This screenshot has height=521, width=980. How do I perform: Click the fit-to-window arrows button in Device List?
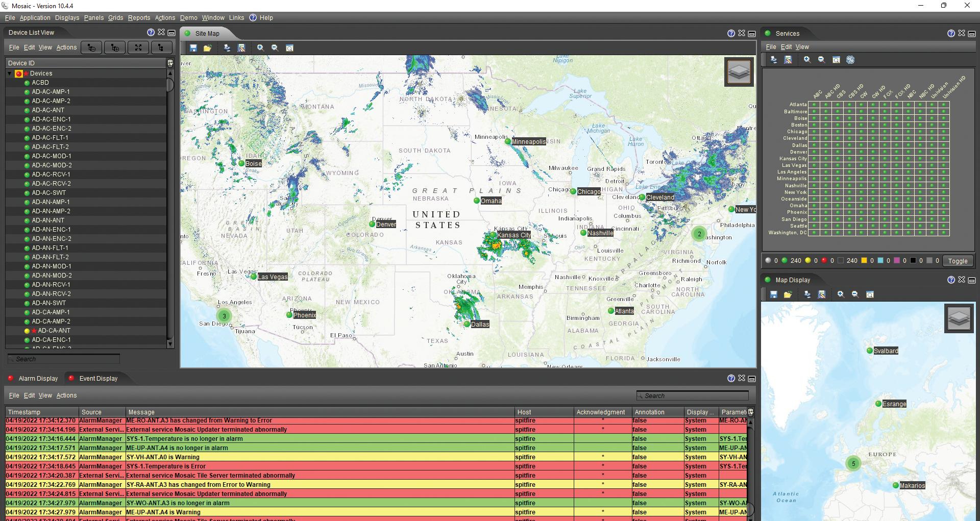coord(138,47)
